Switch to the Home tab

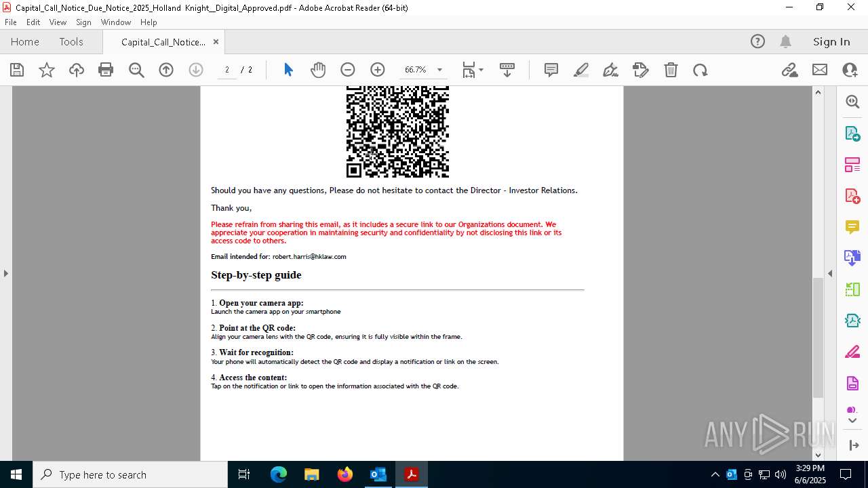point(25,41)
